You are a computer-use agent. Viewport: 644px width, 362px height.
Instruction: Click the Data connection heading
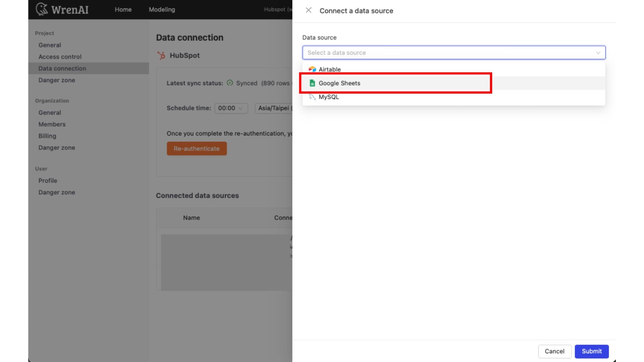pyautogui.click(x=190, y=38)
